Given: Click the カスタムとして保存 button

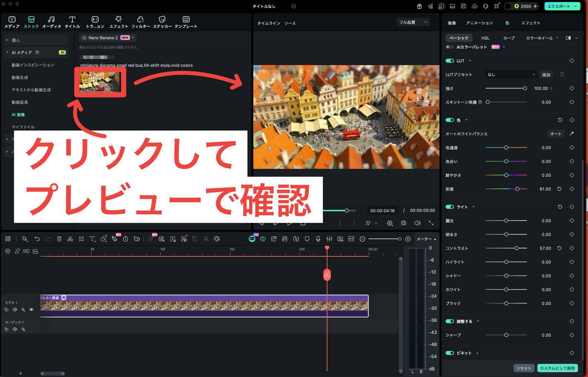Looking at the screenshot, I should (x=557, y=368).
